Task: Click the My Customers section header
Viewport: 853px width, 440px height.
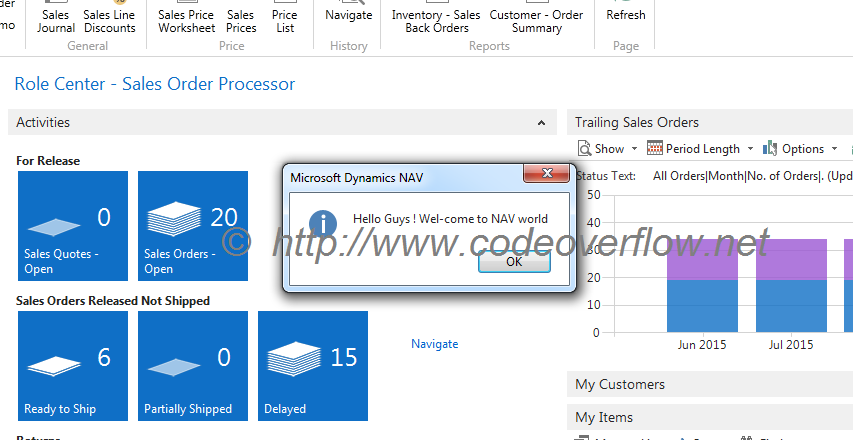Action: (x=710, y=385)
